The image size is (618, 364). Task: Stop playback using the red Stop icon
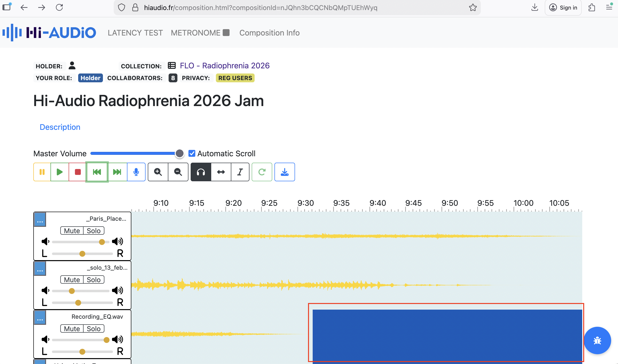tap(77, 172)
